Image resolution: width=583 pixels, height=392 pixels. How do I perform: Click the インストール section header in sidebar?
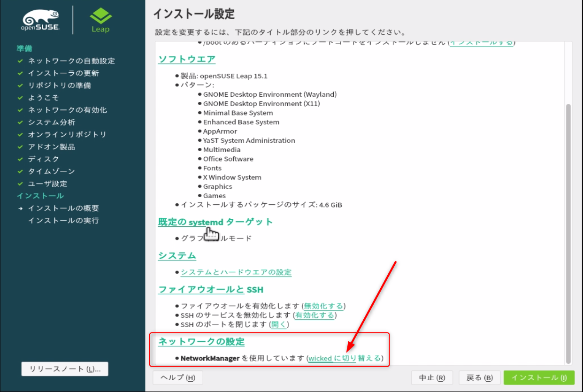40,196
